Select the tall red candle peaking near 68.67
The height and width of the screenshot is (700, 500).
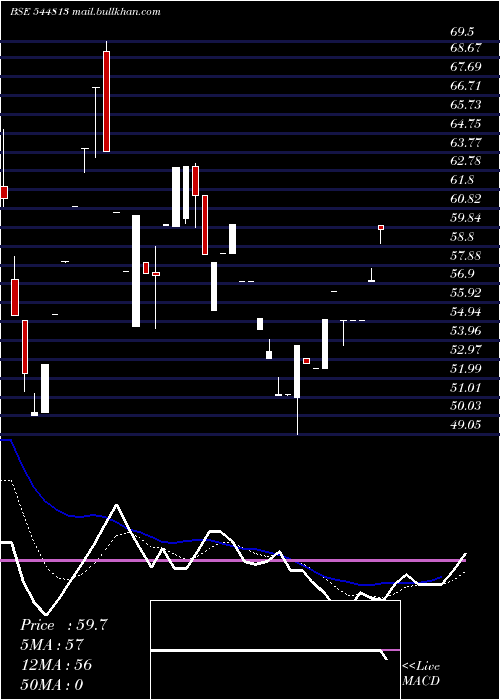(106, 101)
